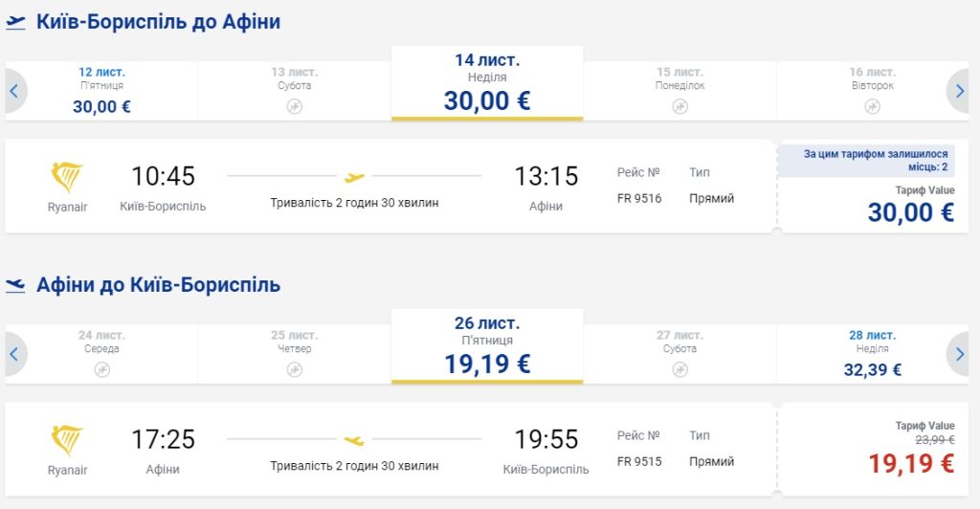The width and height of the screenshot is (980, 509).
Task: Click the departing plane icon beside Київ-Бориспіль до Афіни
Action: coord(15,23)
